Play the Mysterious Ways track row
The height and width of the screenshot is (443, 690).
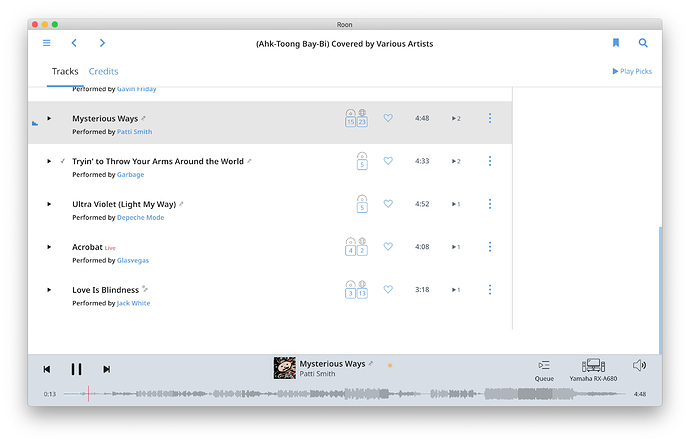click(49, 118)
